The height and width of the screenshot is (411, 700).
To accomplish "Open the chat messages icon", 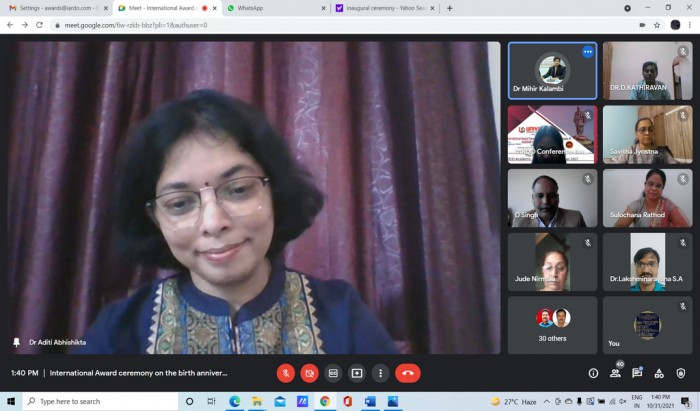I will [x=637, y=373].
